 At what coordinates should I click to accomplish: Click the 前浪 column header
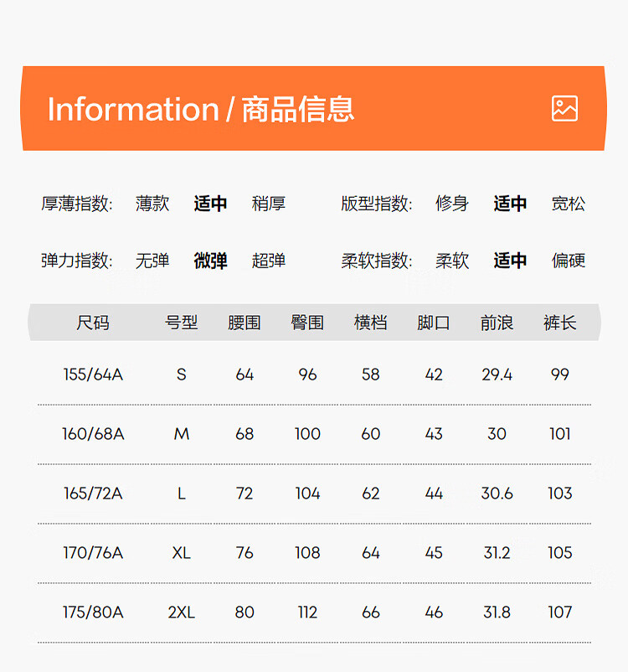click(x=497, y=323)
